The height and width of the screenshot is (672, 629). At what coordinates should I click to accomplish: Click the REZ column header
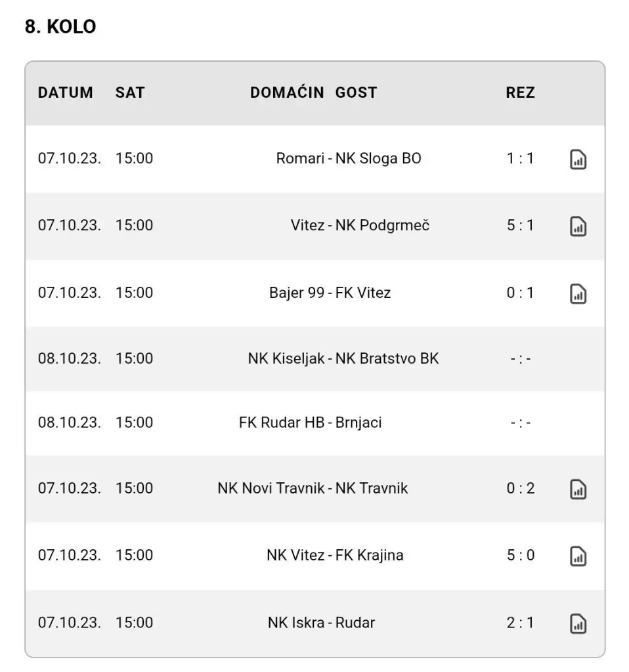click(x=520, y=93)
